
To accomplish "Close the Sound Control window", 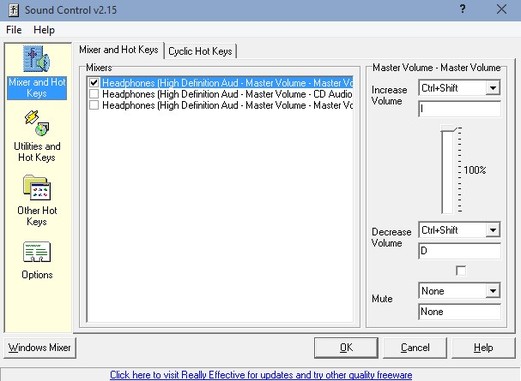I will (x=501, y=9).
